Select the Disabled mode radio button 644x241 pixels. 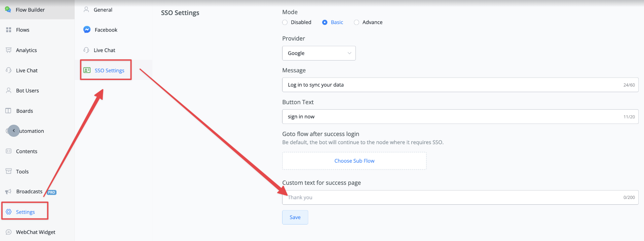click(x=285, y=22)
